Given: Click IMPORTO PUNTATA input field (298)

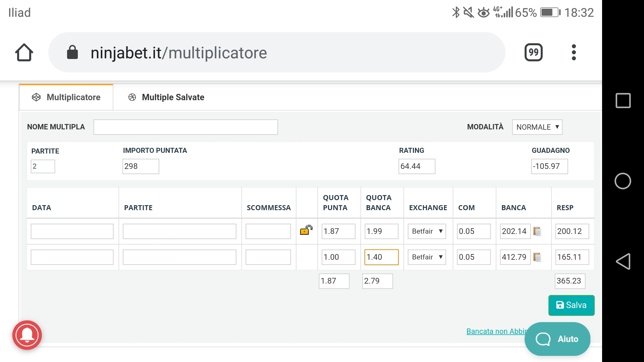Looking at the screenshot, I should (x=141, y=166).
